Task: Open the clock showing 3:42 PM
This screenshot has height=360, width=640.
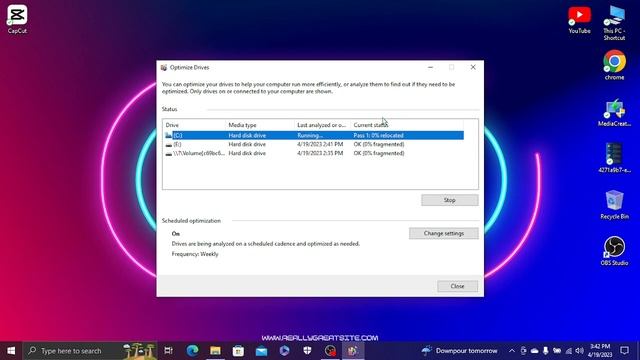Action: coord(600,351)
